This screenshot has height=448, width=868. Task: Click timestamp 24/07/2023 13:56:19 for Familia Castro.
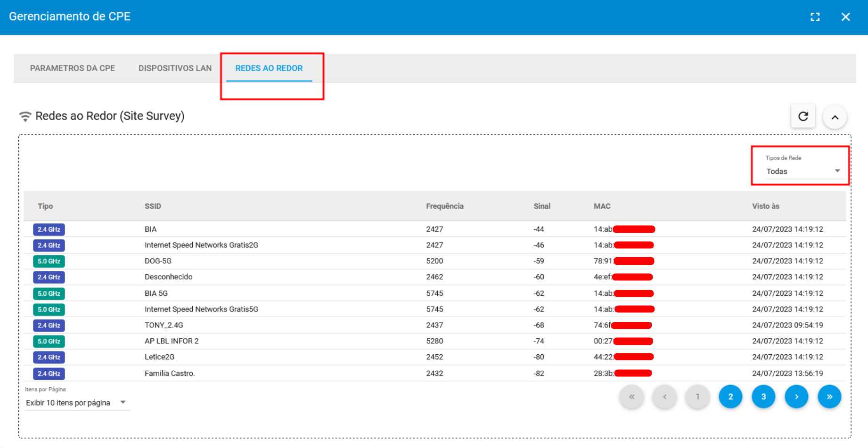tap(787, 373)
